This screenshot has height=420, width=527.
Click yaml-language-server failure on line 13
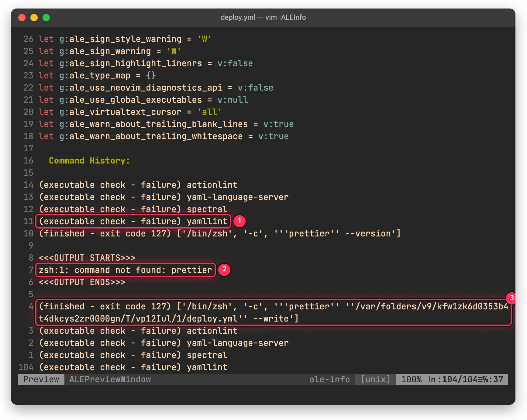coord(164,197)
